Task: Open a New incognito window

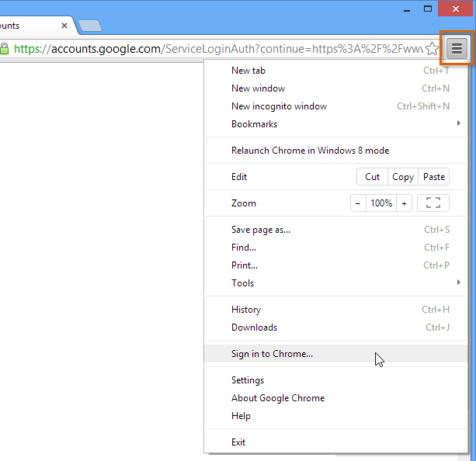Action: 335,106
